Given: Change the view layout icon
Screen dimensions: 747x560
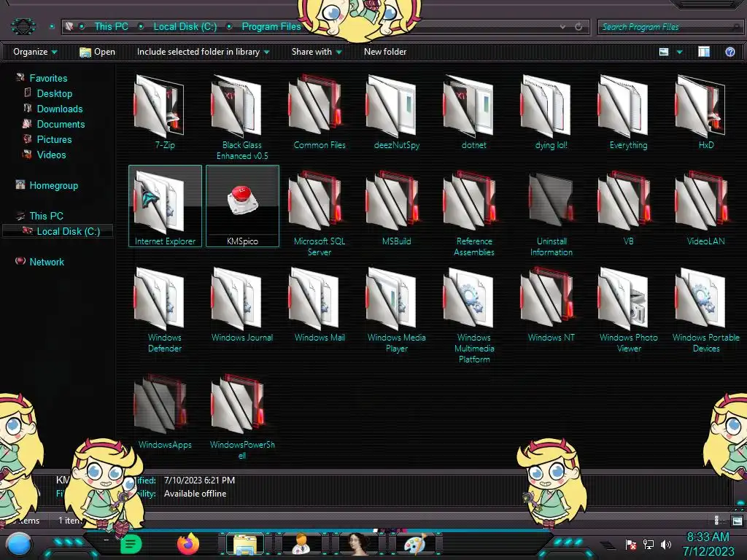Looking at the screenshot, I should [x=664, y=52].
